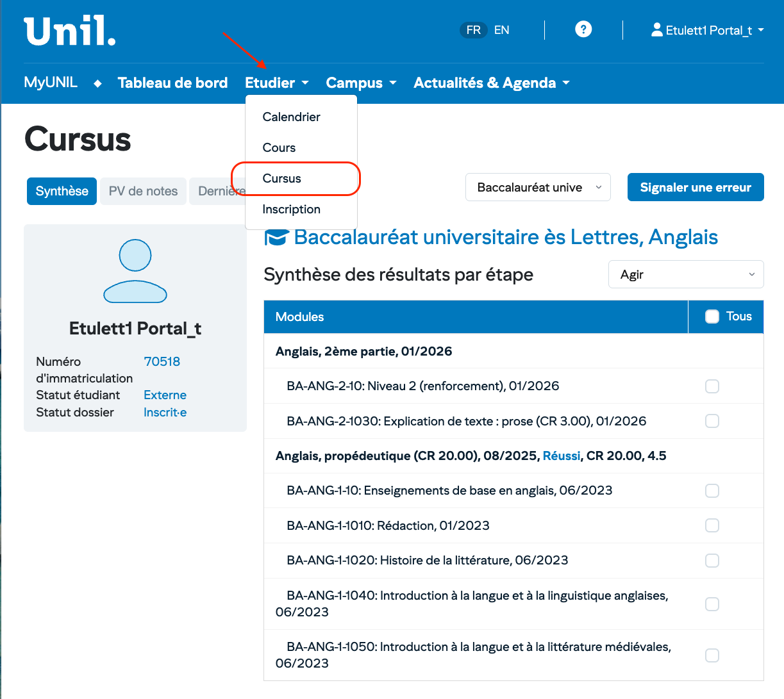This screenshot has height=699, width=784.
Task: Switch language to FR
Action: pos(473,30)
